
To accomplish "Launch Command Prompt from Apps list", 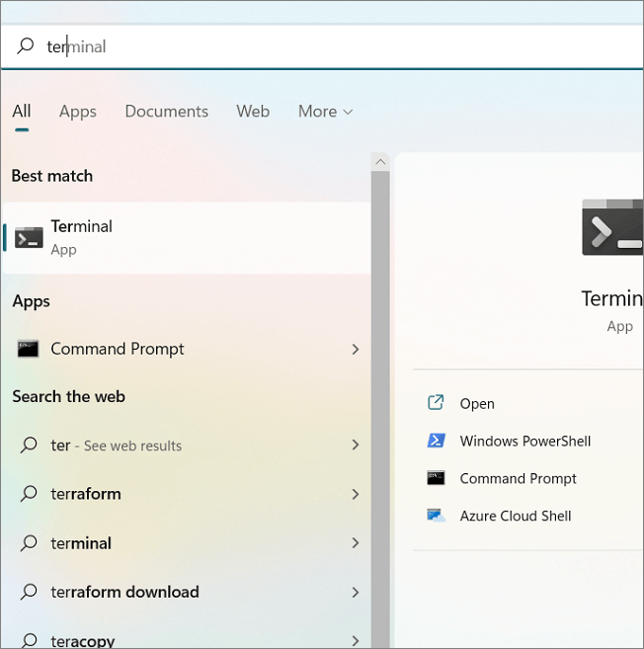I will pos(187,349).
